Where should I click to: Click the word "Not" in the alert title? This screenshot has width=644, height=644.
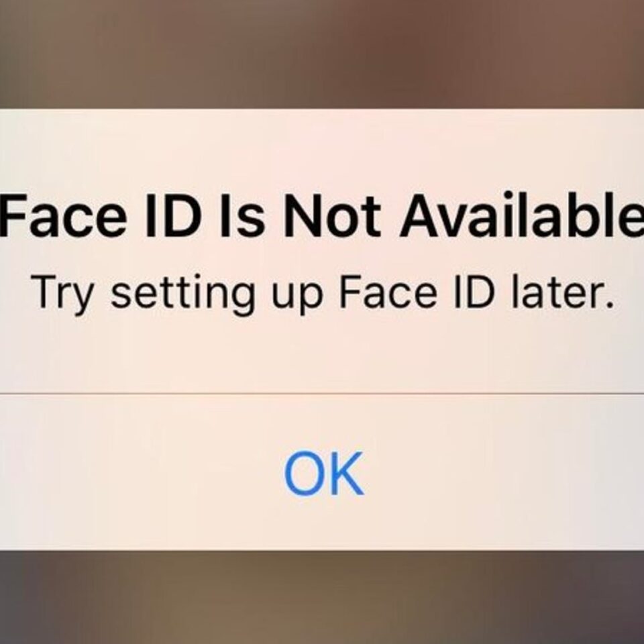(x=332, y=217)
